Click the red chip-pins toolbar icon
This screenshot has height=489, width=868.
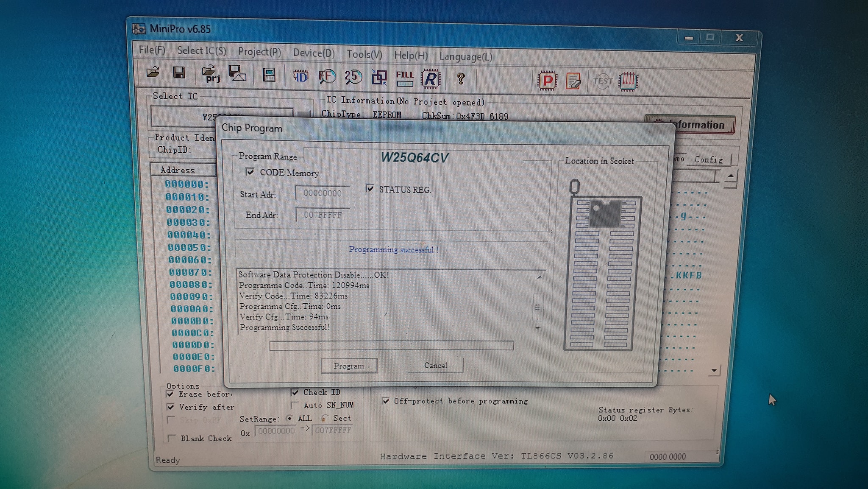(x=628, y=81)
